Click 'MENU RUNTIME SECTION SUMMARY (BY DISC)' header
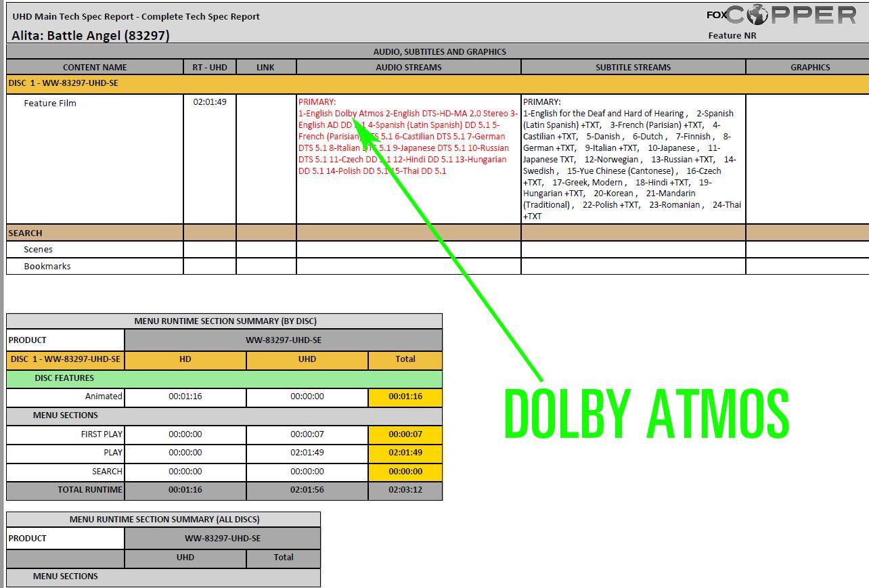 [225, 321]
